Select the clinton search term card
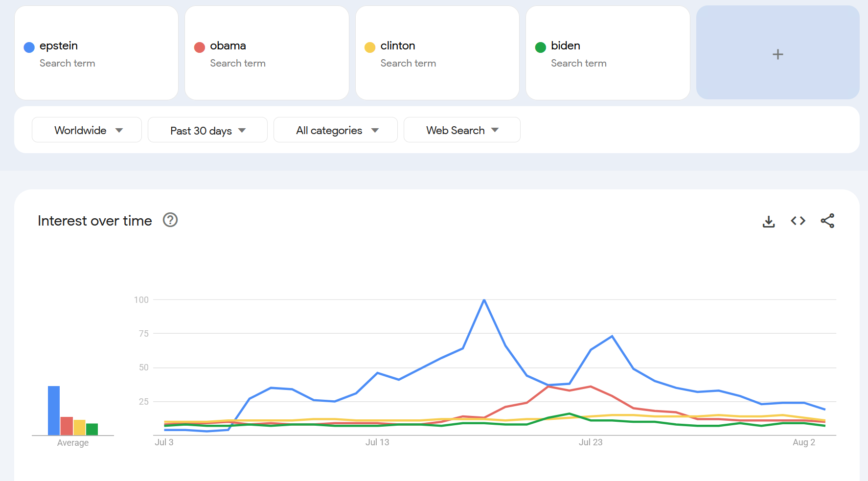This screenshot has height=481, width=868. 437,53
